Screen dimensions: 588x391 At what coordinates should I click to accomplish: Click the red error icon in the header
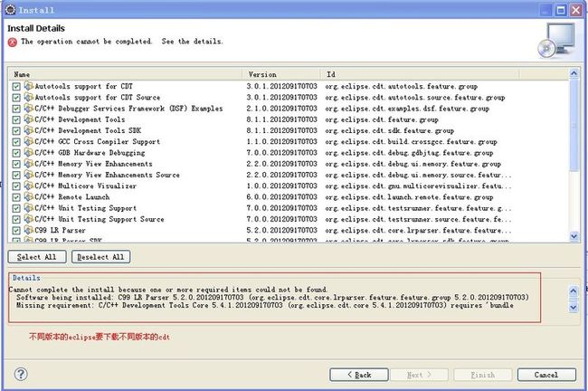tap(13, 42)
